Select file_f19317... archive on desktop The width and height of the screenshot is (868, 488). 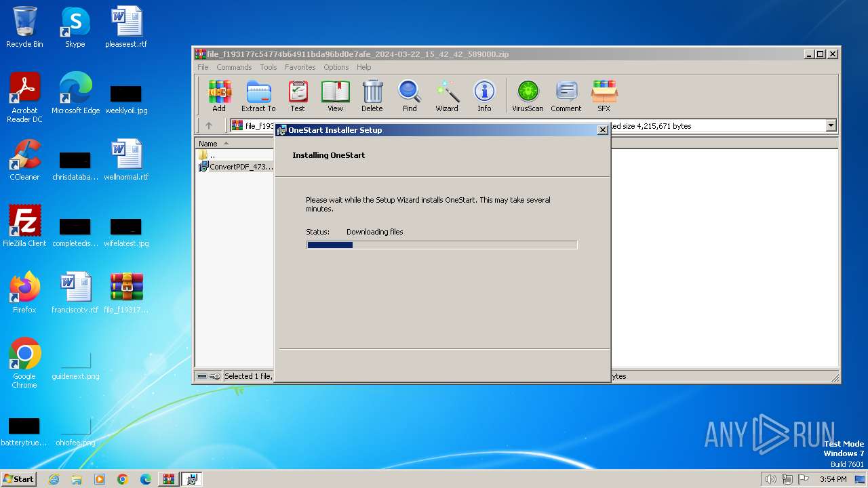click(126, 293)
